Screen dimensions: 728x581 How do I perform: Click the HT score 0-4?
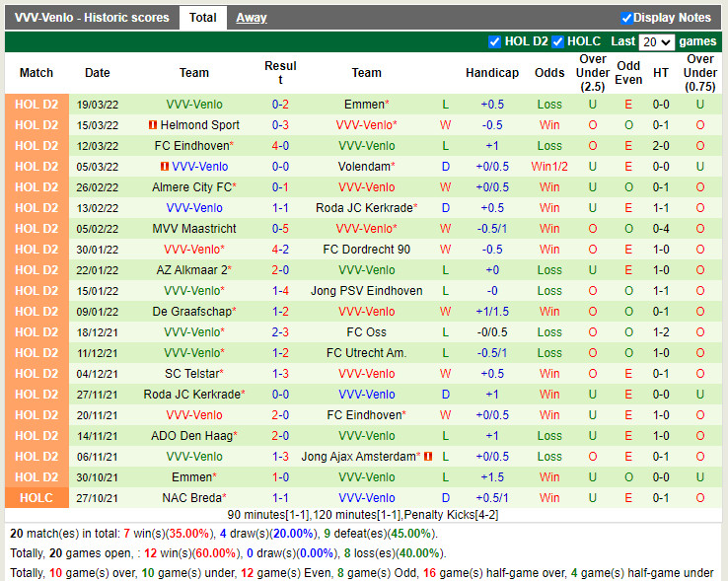tap(661, 229)
